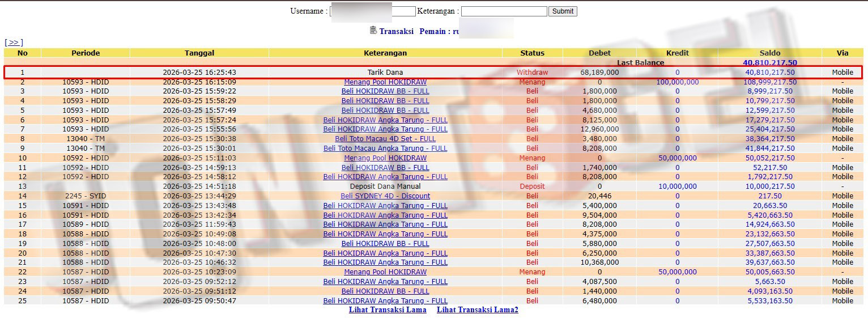The height and width of the screenshot is (318, 868).
Task: Open Menang Pool HOKIDRAW link at 16:15:09
Action: 385,82
